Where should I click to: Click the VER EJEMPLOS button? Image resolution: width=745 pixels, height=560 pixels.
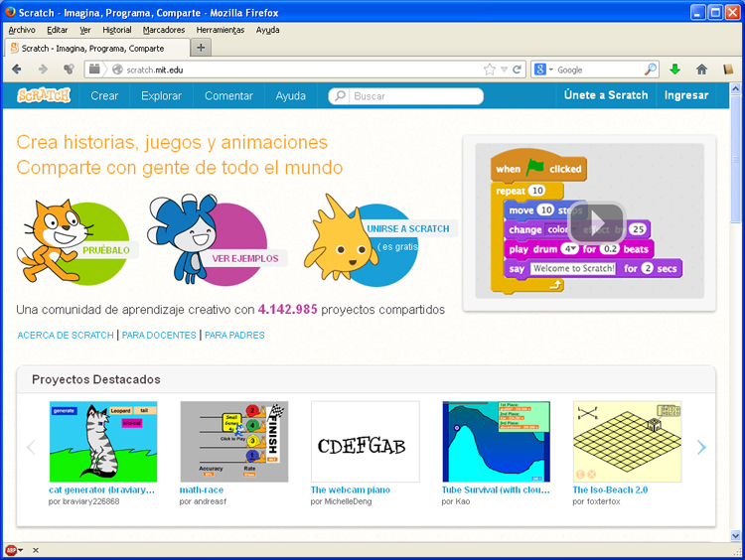click(x=245, y=258)
